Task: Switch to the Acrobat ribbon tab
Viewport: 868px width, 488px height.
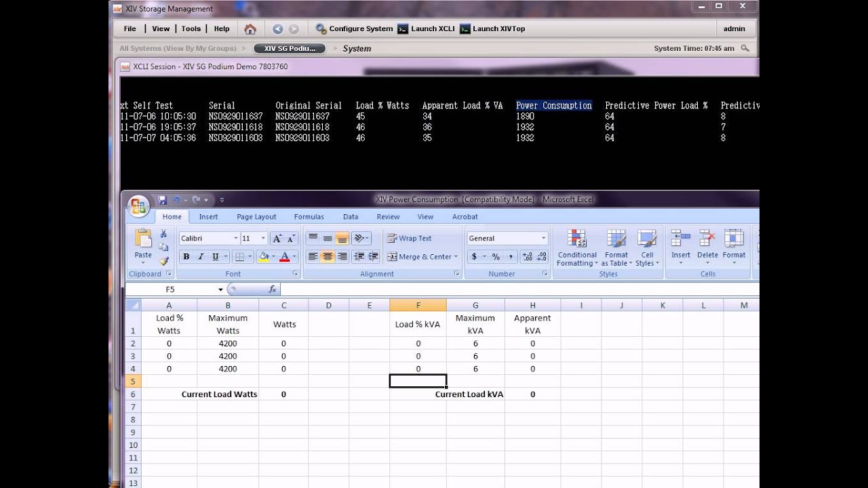Action: pyautogui.click(x=465, y=217)
